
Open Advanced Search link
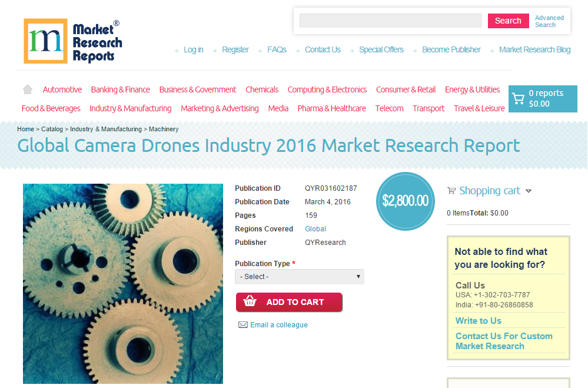[x=549, y=21]
